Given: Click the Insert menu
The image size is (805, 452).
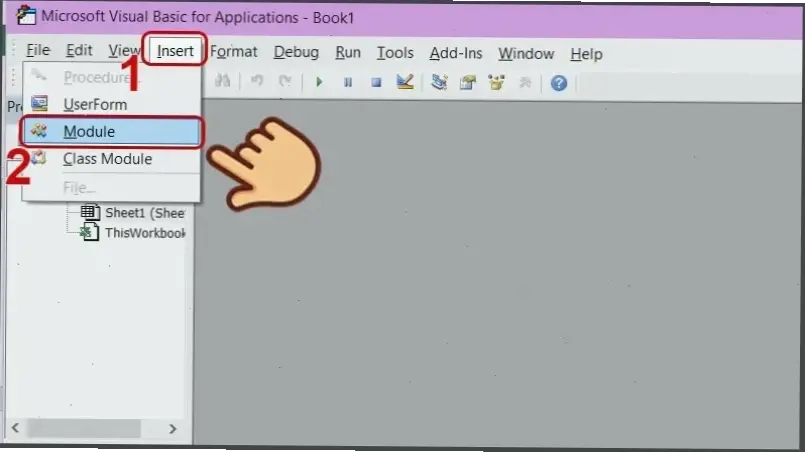Looking at the screenshot, I should click(x=175, y=51).
